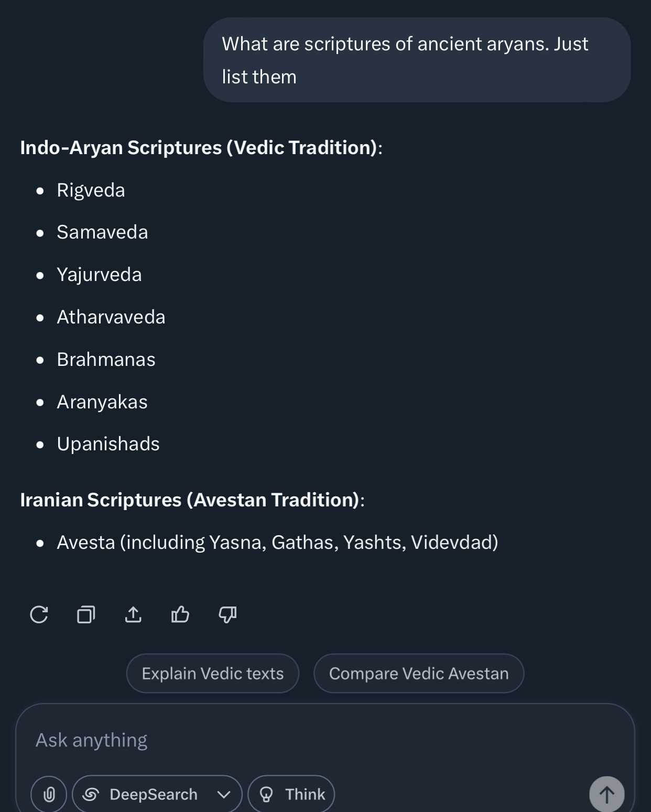Attach a file with the paperclip icon
The height and width of the screenshot is (812, 651).
pos(49,794)
